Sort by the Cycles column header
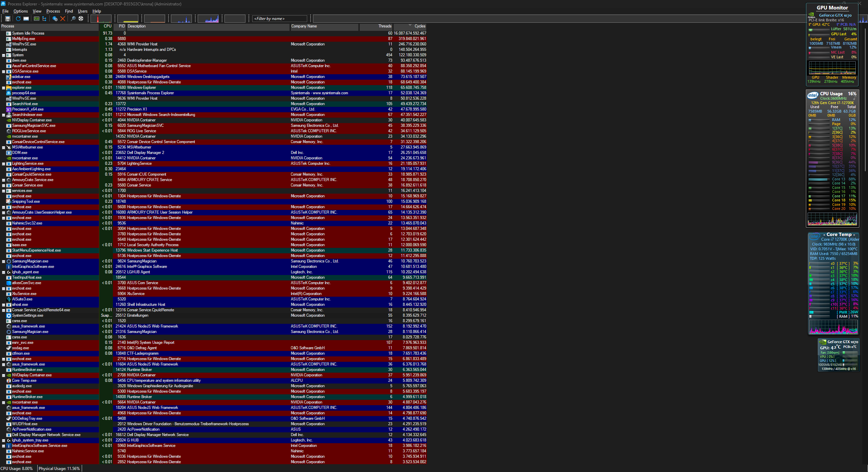This screenshot has width=868, height=472. (419, 26)
